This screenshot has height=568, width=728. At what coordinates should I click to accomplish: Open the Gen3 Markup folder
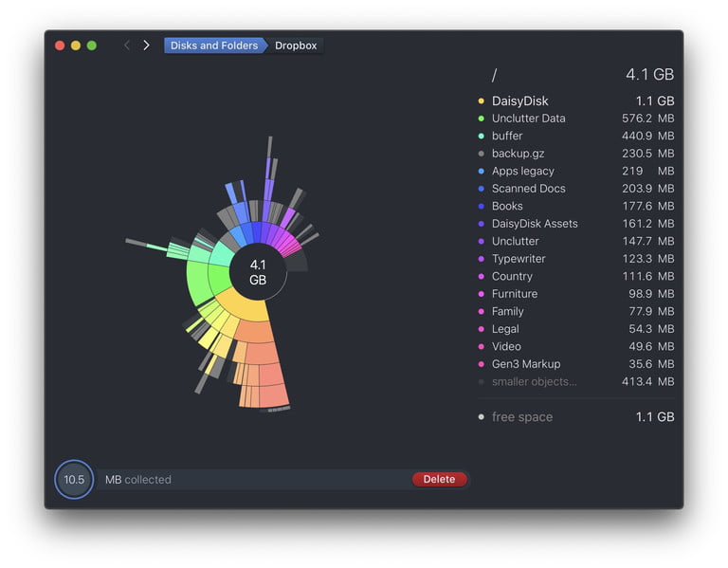pos(525,364)
